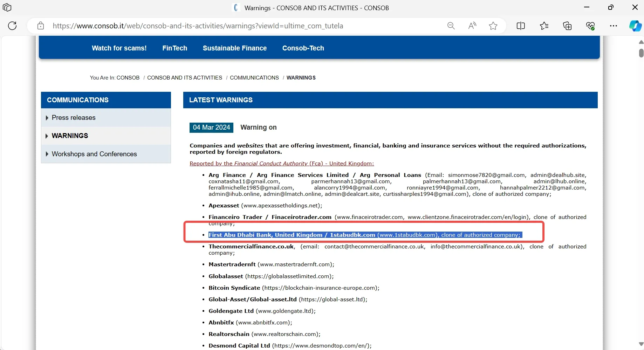Close the browser window
The height and width of the screenshot is (350, 644).
pos(635,7)
